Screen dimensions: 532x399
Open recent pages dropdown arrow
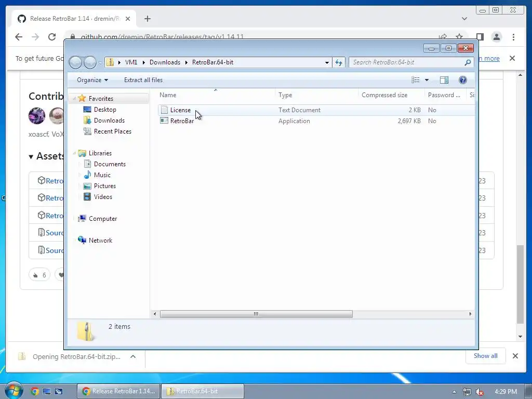[x=100, y=63]
